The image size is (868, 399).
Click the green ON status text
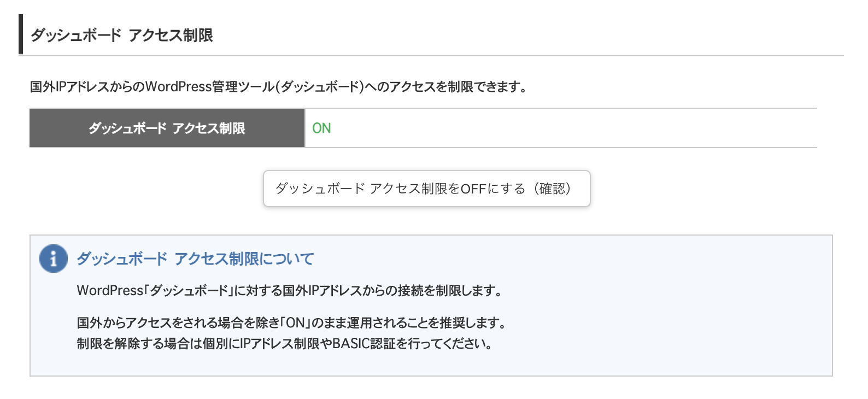[321, 128]
